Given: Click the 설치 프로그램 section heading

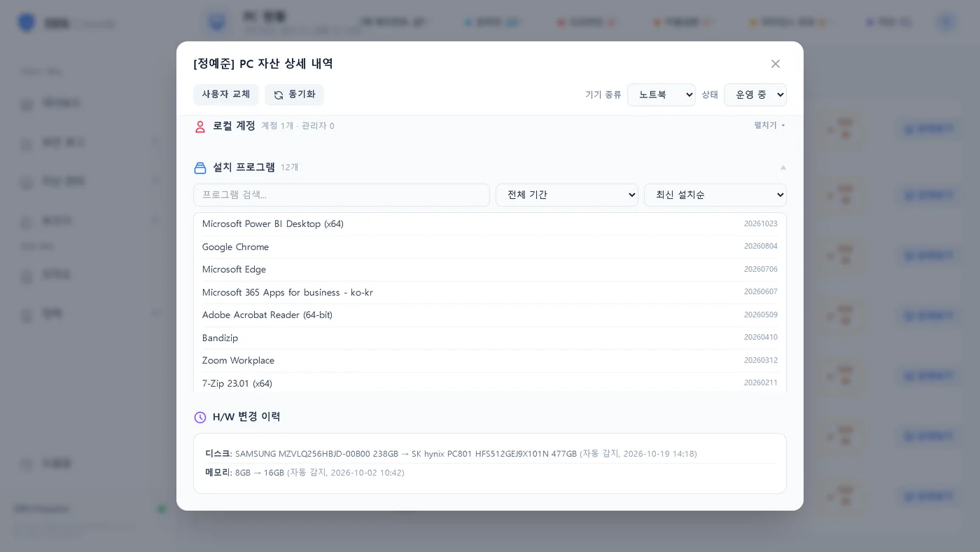Looking at the screenshot, I should 244,167.
